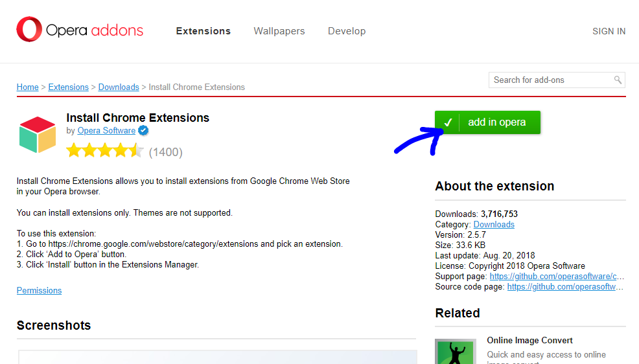
Task: Open the Opera Software author link
Action: 106,131
